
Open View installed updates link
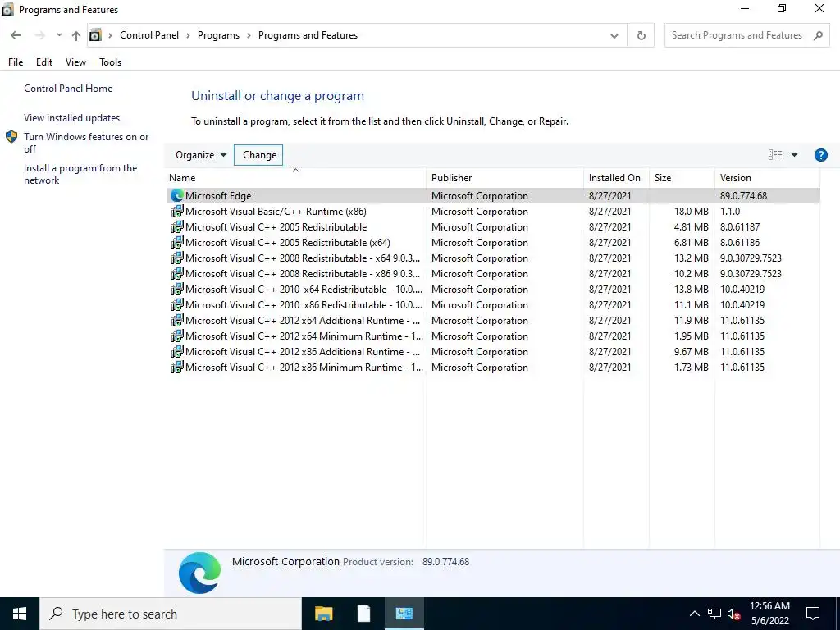(x=72, y=118)
